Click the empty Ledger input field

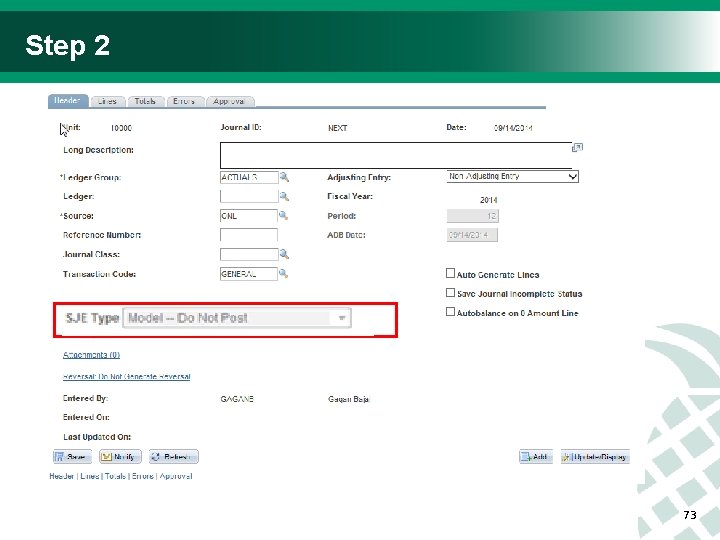coord(249,197)
